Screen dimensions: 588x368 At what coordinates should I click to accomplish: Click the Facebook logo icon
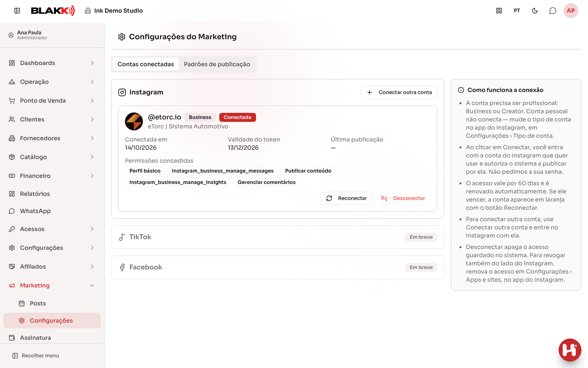(122, 267)
